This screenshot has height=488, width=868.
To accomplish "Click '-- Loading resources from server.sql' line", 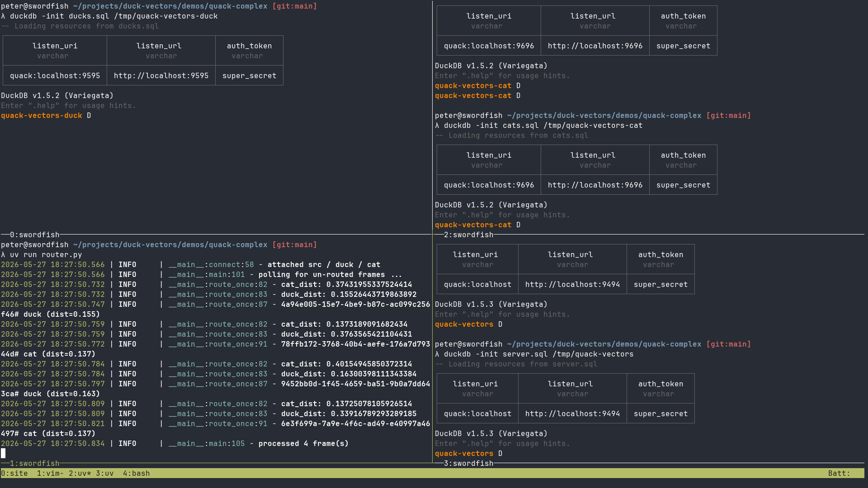I will [x=516, y=364].
